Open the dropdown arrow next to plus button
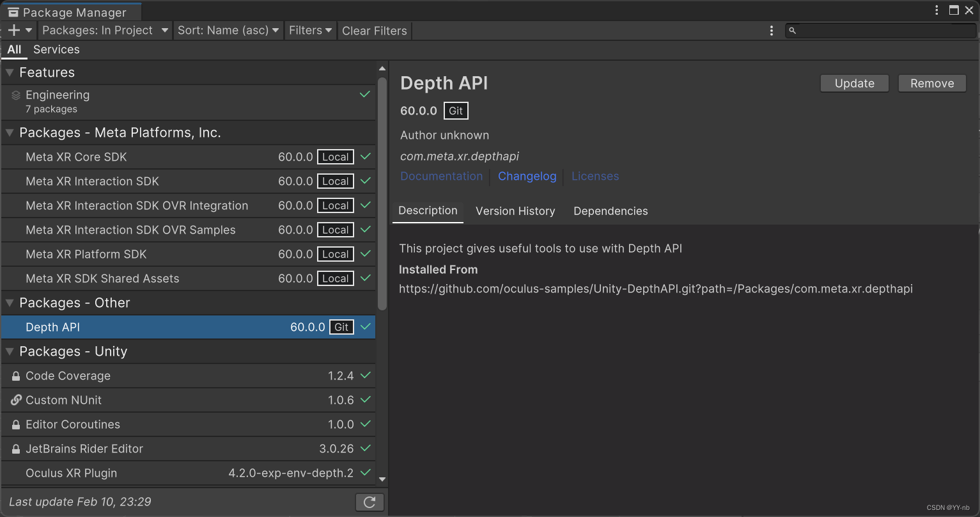This screenshot has height=517, width=980. [29, 31]
